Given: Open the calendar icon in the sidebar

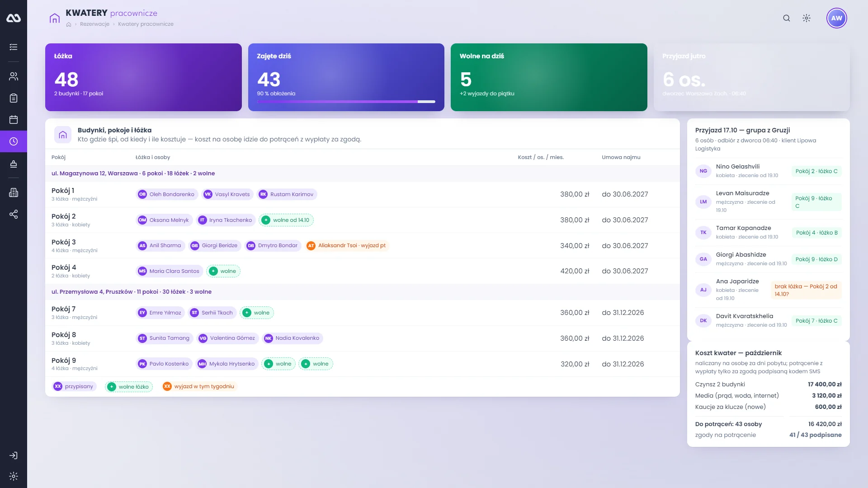Looking at the screenshot, I should tap(14, 120).
